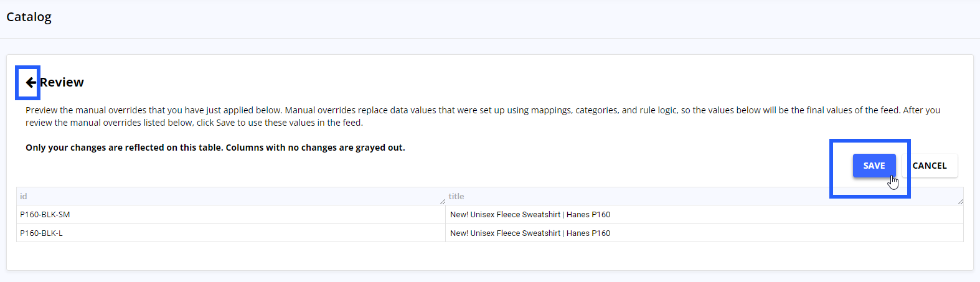The image size is (980, 282).
Task: Click 'Hanes P160' in the first title cell
Action: click(588, 215)
